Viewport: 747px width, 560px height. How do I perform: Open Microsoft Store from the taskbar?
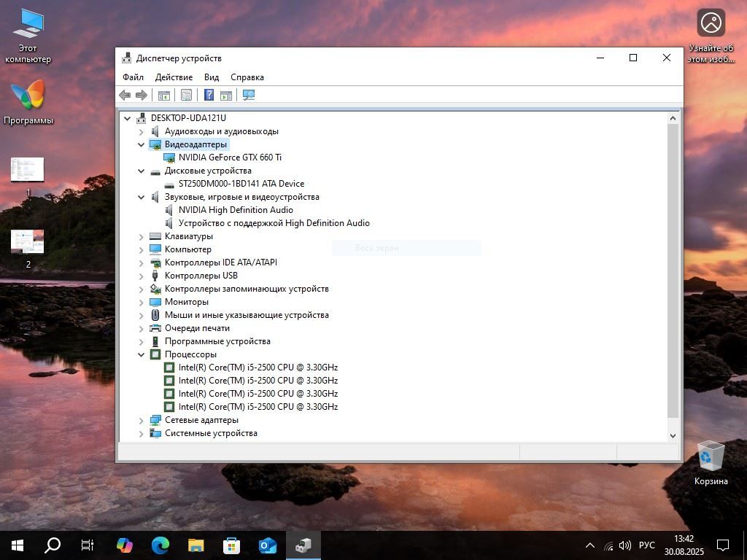point(231,545)
